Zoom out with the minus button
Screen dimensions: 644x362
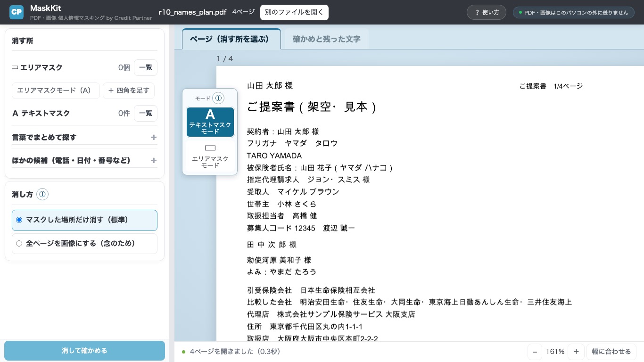point(535,352)
